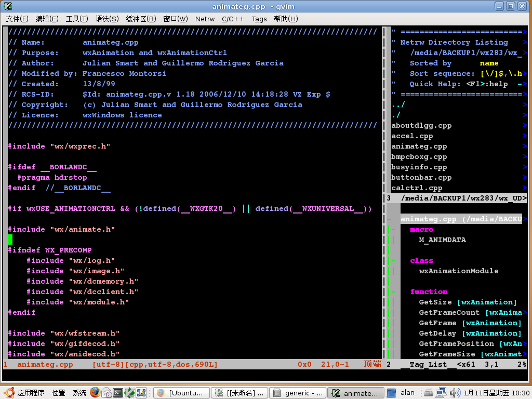Click the [utf-8][cpp,utf-8,dos,690L] status line
The height and width of the screenshot is (399, 532).
[x=155, y=364]
